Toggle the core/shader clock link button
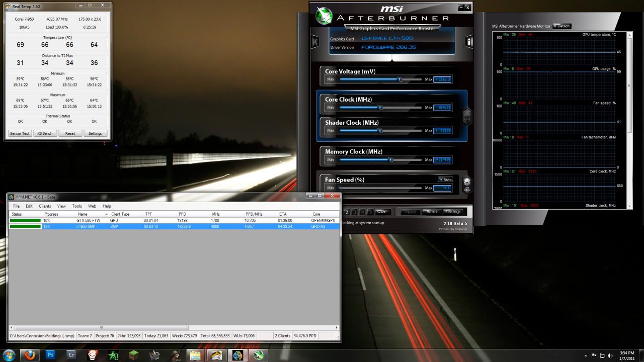The width and height of the screenshot is (644, 362). click(x=467, y=117)
